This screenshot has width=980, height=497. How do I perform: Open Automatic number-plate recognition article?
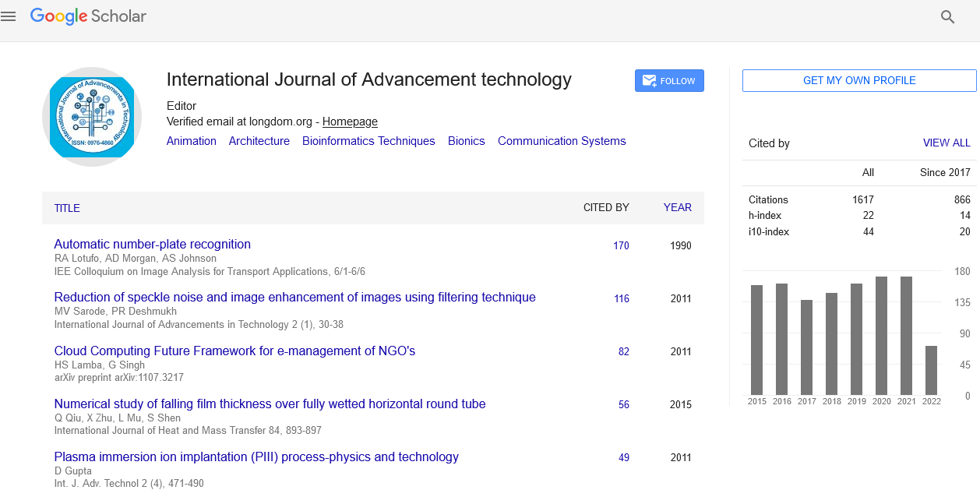point(152,244)
